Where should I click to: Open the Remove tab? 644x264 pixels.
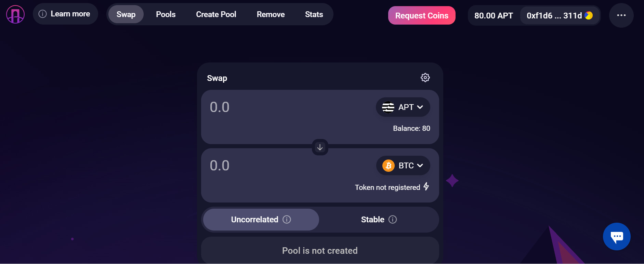[x=271, y=14]
